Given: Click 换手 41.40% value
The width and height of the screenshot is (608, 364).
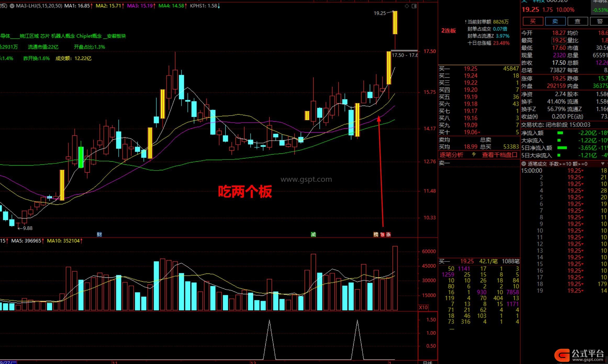Looking at the screenshot, I should (x=557, y=101).
